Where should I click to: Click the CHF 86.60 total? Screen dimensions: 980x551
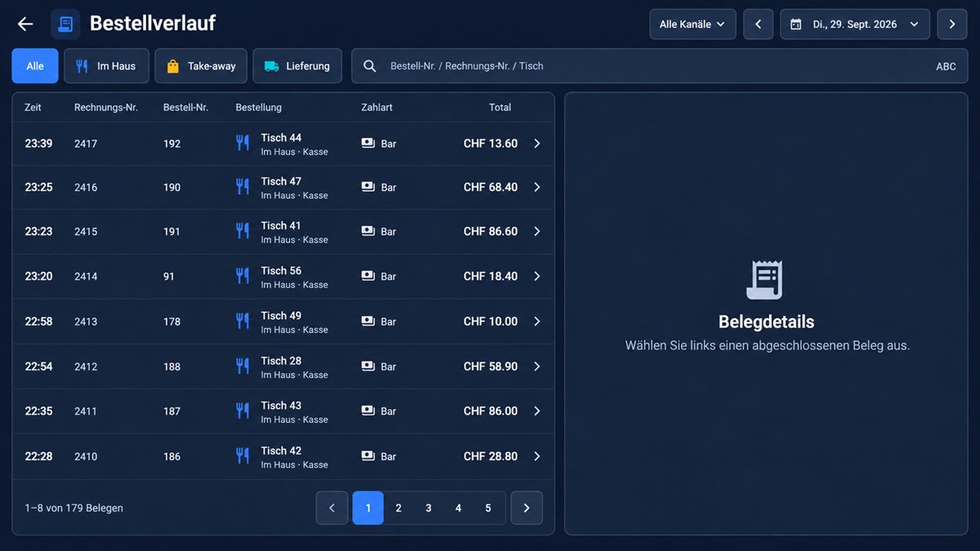(491, 232)
